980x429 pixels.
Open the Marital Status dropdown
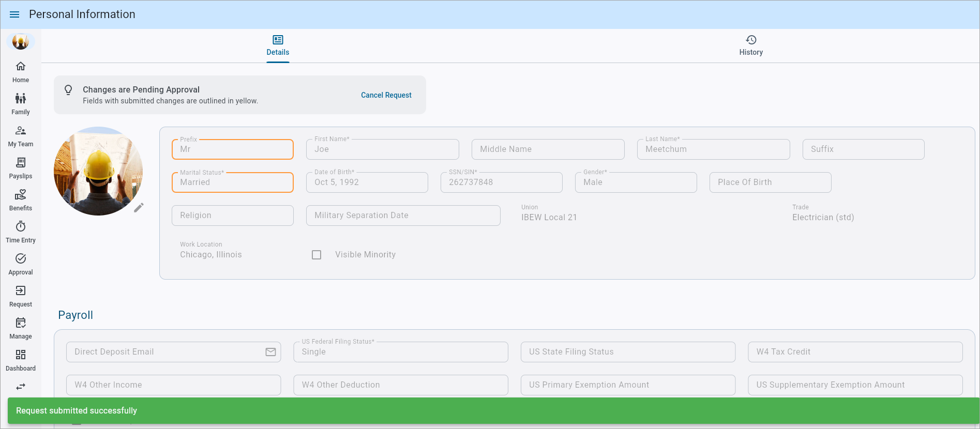(233, 182)
